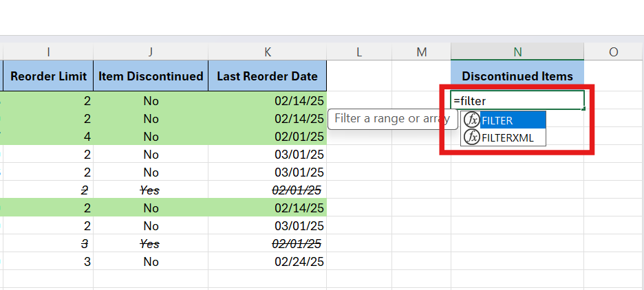Image resolution: width=644 pixels, height=290 pixels.
Task: Click the Discontinued Items header cell
Action: tap(517, 76)
